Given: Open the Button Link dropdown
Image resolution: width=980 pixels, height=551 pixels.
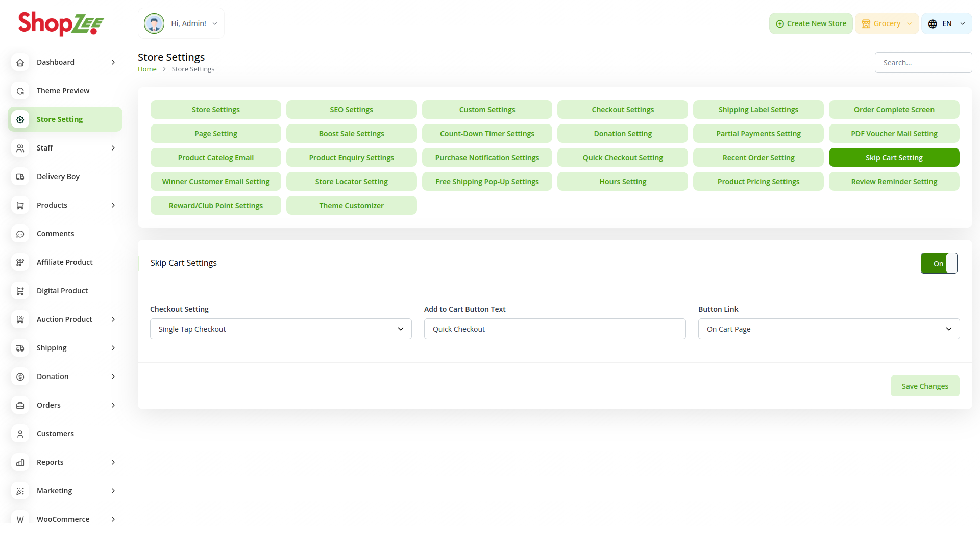Looking at the screenshot, I should click(x=828, y=329).
